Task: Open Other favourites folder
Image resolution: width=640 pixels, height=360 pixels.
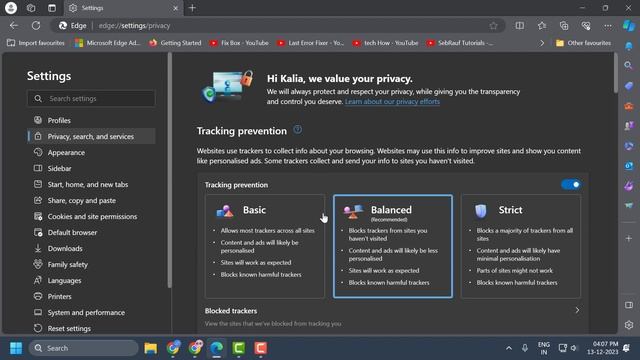Action: point(584,43)
